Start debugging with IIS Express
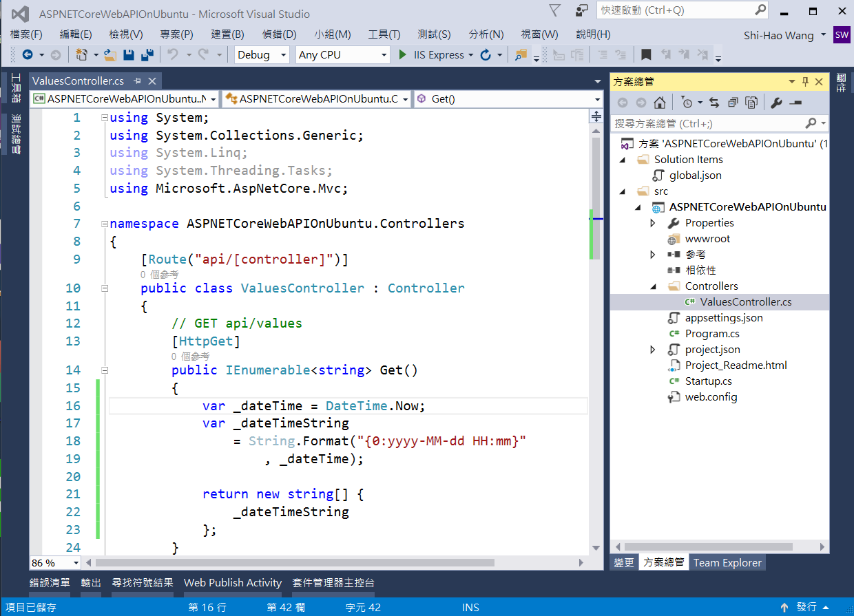Screen dimensions: 854x616 click(431, 55)
